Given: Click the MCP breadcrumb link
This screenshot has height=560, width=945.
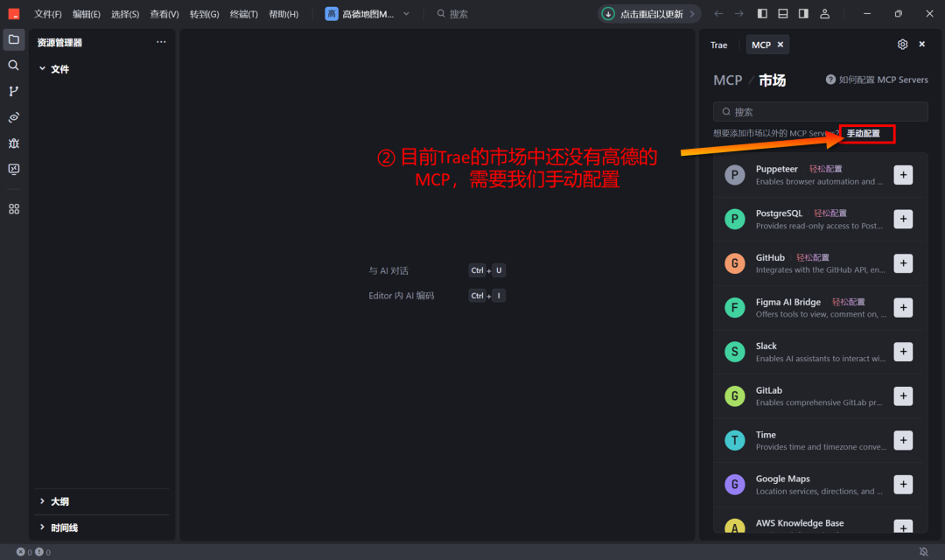Looking at the screenshot, I should coord(727,80).
